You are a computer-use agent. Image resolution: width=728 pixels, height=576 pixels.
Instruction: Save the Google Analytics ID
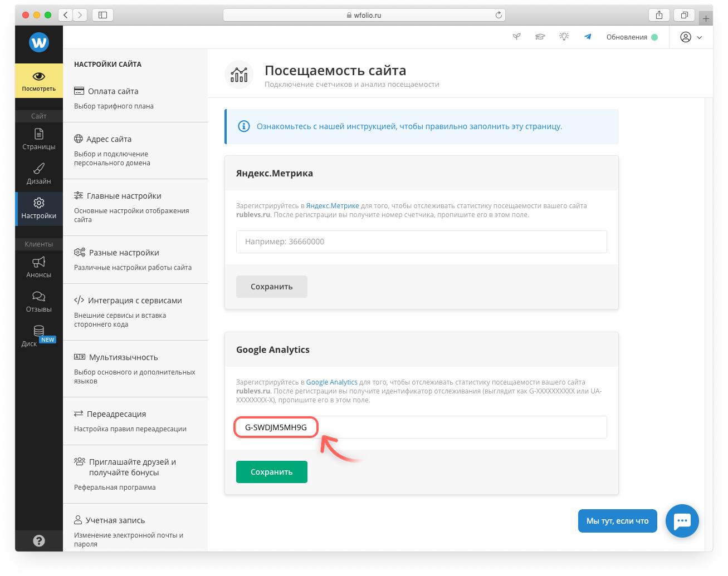(272, 472)
